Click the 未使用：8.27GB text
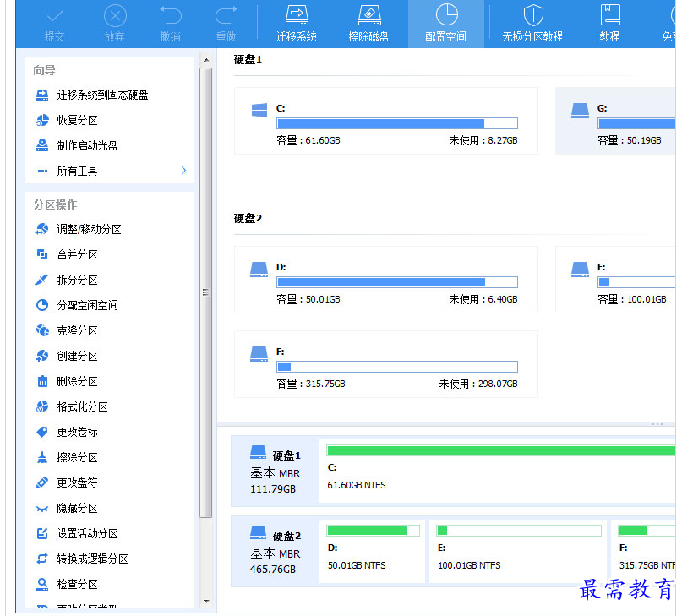The image size is (682, 616). click(483, 140)
